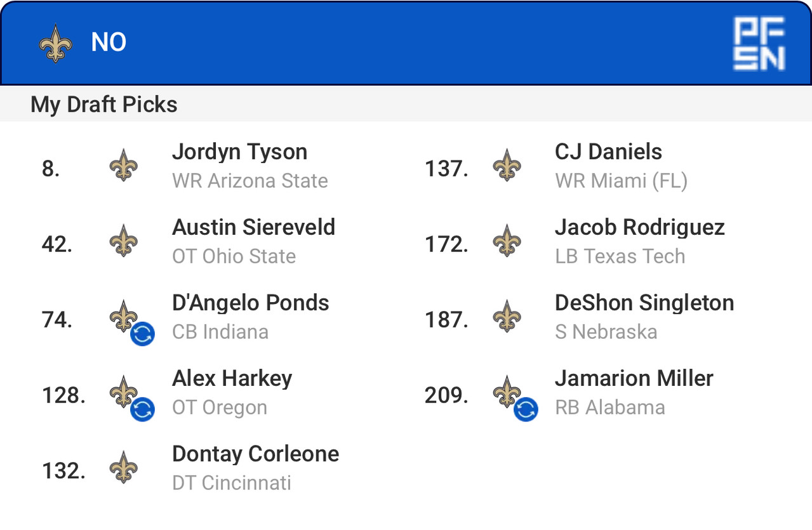812x530 pixels.
Task: Open Jamarion Miller player name
Action: [634, 378]
